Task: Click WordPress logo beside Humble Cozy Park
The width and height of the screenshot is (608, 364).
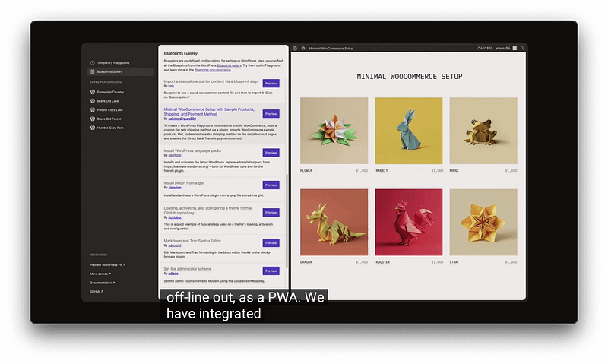Action: tap(92, 128)
